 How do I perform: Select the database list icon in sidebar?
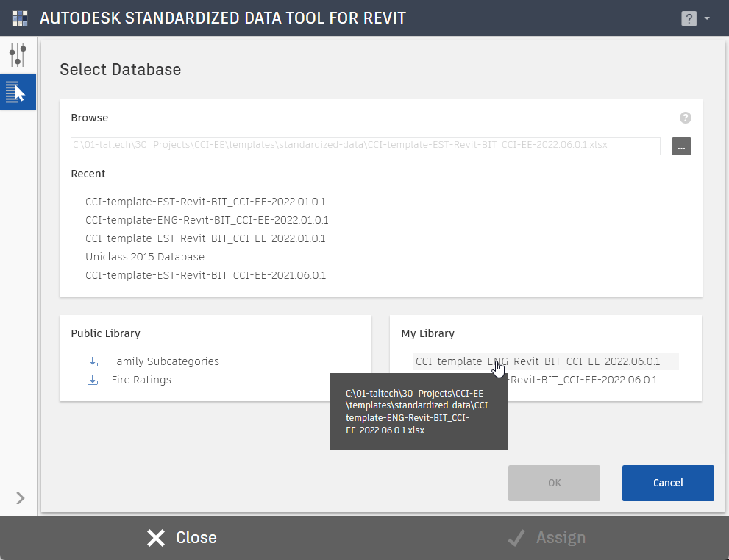click(18, 92)
